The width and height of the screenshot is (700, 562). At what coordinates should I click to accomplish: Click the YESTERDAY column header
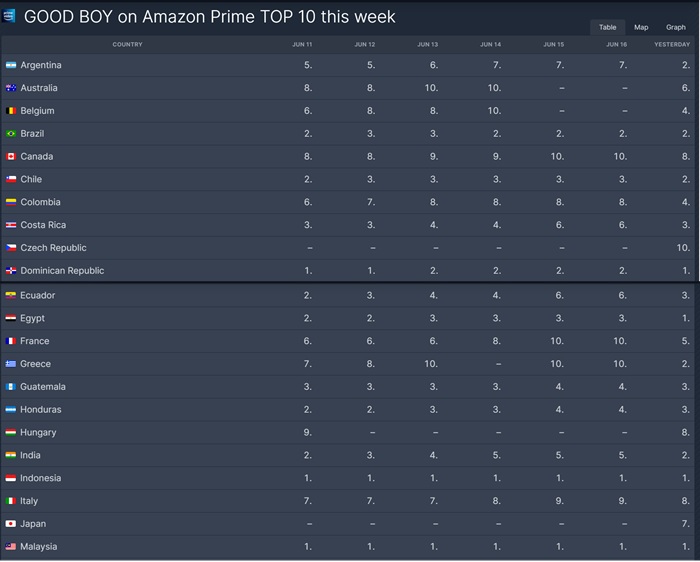672,45
